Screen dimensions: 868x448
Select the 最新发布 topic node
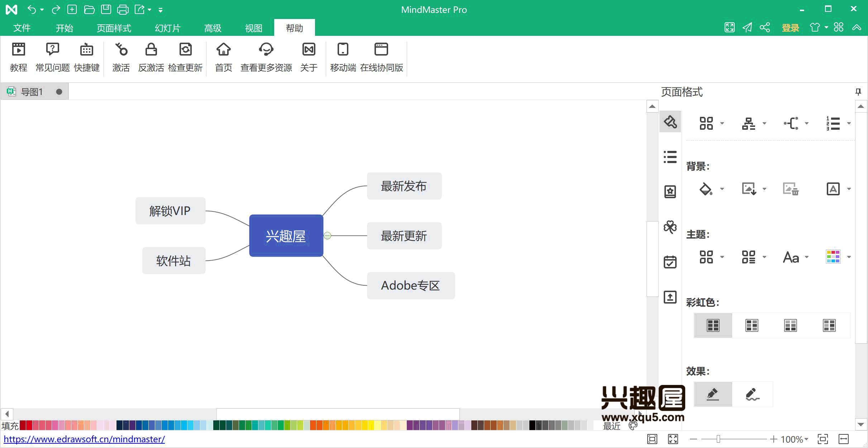pos(404,186)
